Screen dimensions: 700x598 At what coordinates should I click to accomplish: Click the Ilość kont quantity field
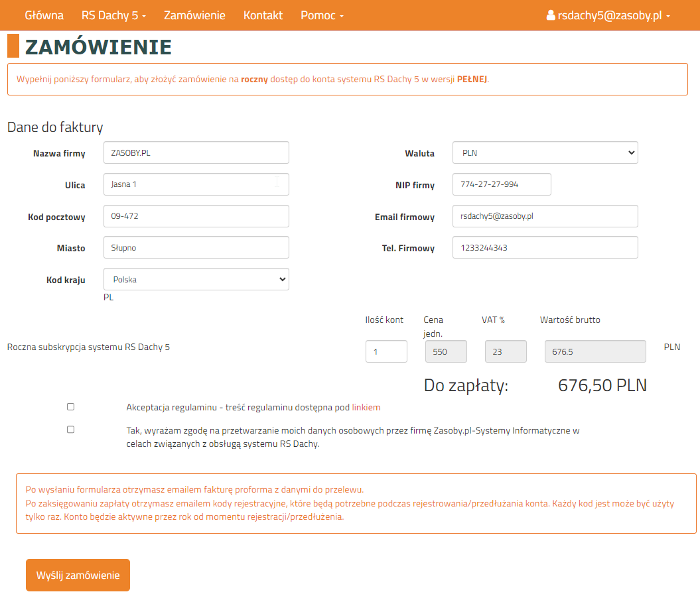click(386, 352)
